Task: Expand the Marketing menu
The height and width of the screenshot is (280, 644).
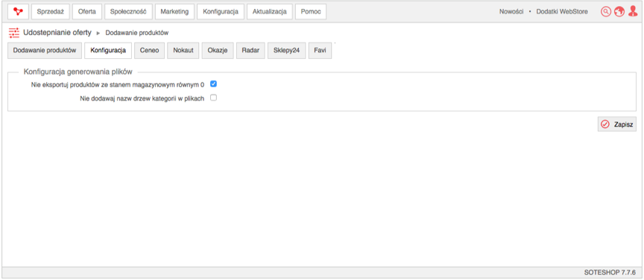Action: [x=174, y=11]
